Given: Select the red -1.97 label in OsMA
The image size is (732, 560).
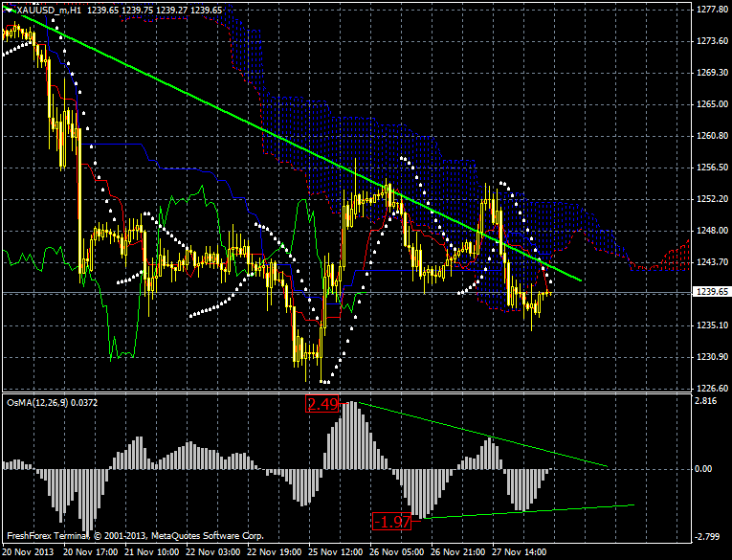Looking at the screenshot, I should [392, 522].
